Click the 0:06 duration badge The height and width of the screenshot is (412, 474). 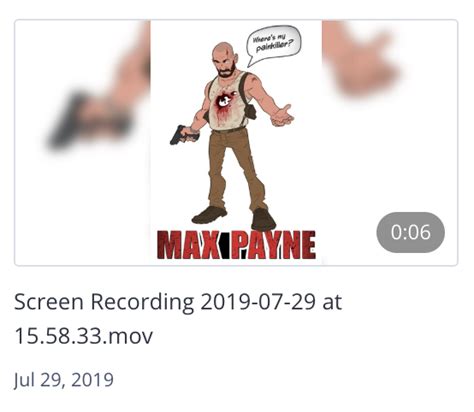click(410, 232)
